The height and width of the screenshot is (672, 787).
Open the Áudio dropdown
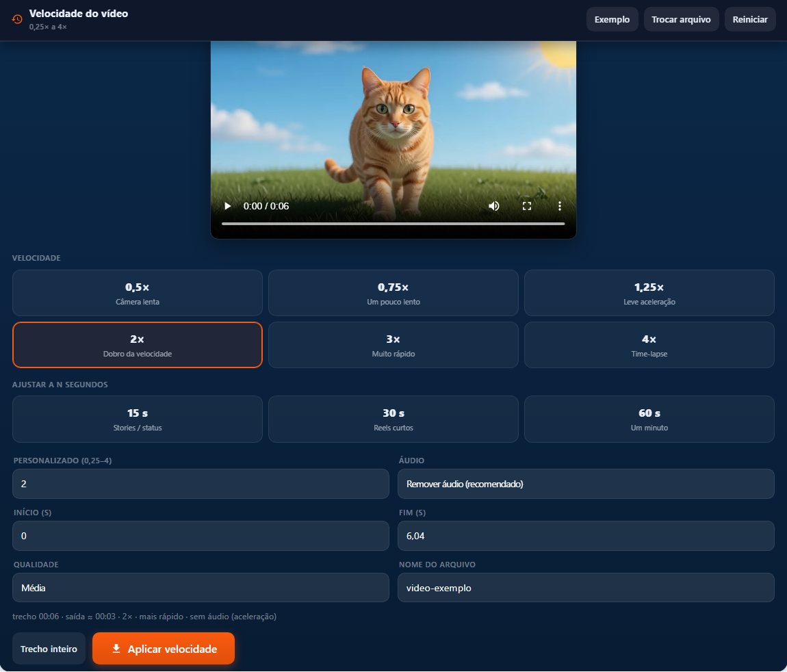(x=586, y=484)
